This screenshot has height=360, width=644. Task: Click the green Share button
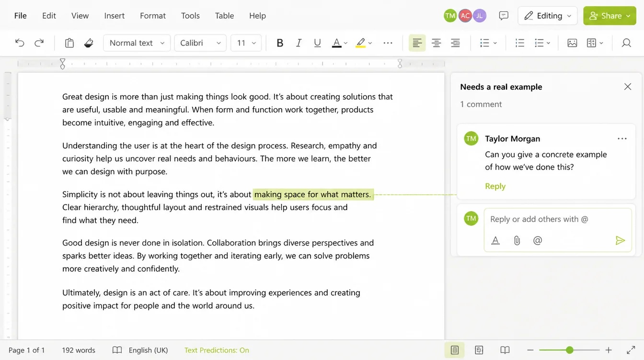click(x=609, y=16)
